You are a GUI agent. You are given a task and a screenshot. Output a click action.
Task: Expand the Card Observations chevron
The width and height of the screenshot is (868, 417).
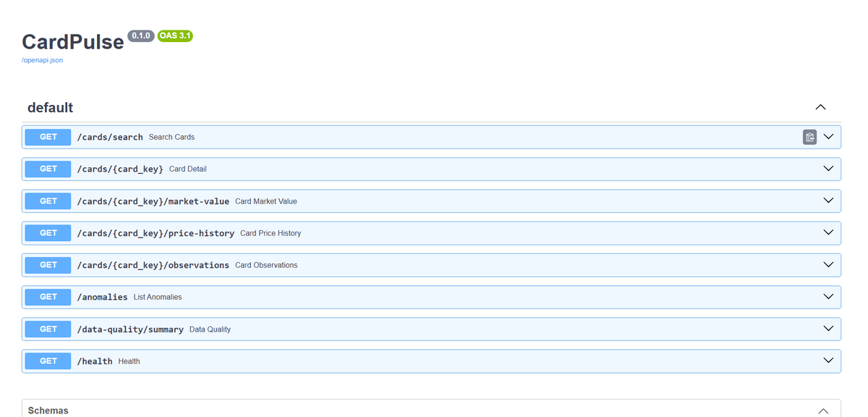point(828,265)
